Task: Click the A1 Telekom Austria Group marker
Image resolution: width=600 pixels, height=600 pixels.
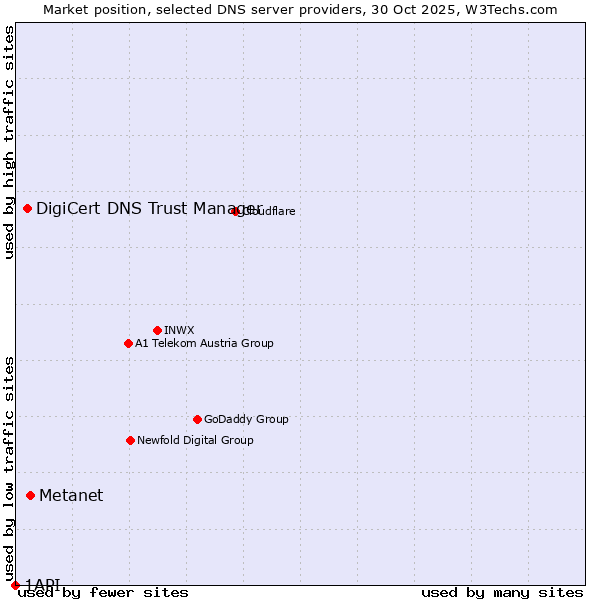Action: pos(128,343)
